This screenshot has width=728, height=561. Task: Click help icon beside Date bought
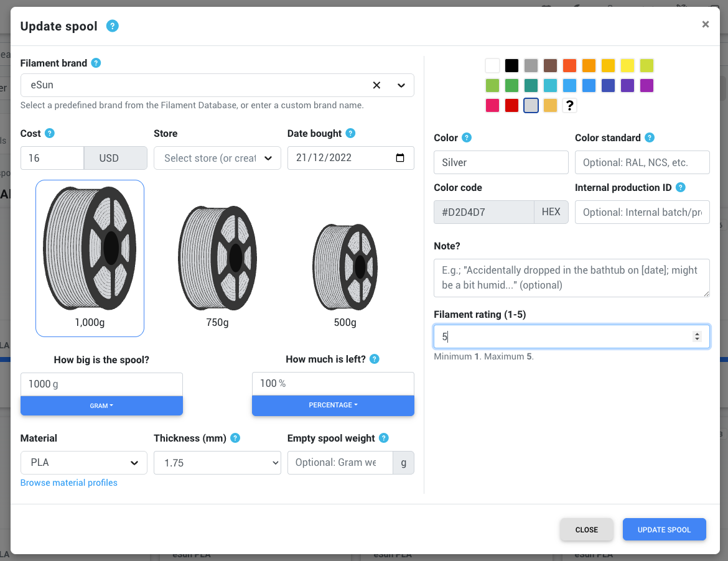(x=350, y=133)
